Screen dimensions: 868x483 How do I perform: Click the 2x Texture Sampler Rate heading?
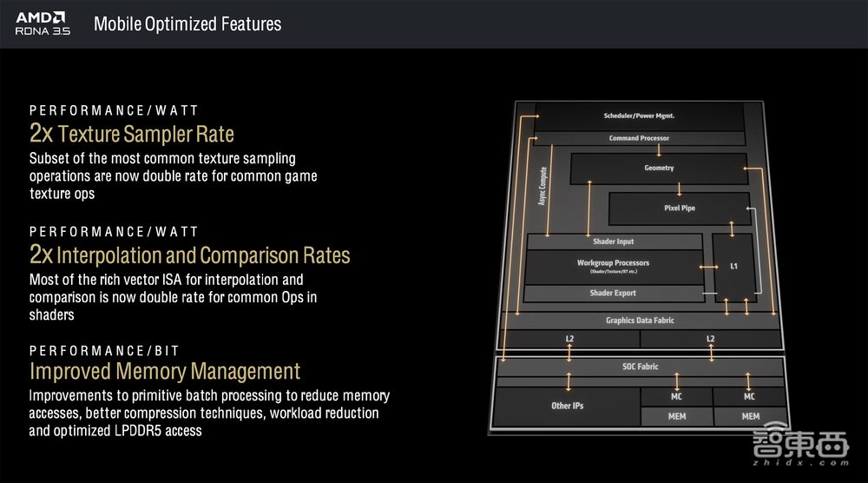coord(132,134)
